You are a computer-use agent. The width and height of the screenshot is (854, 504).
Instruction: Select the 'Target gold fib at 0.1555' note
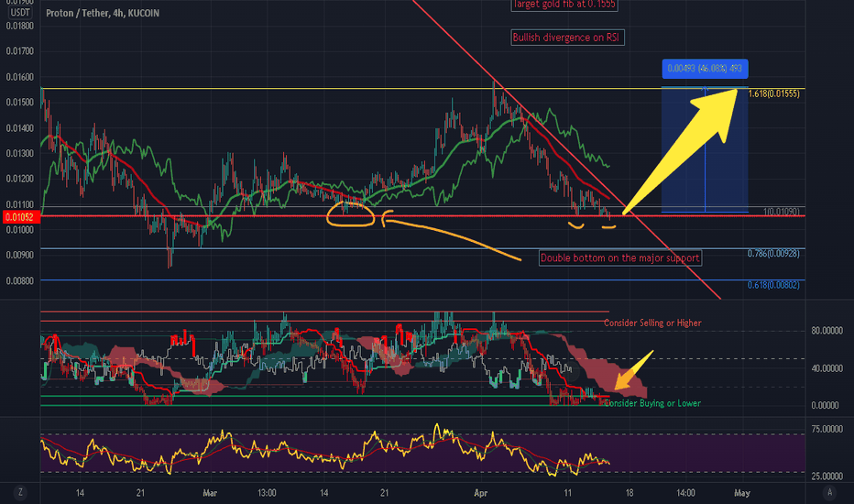coord(564,5)
